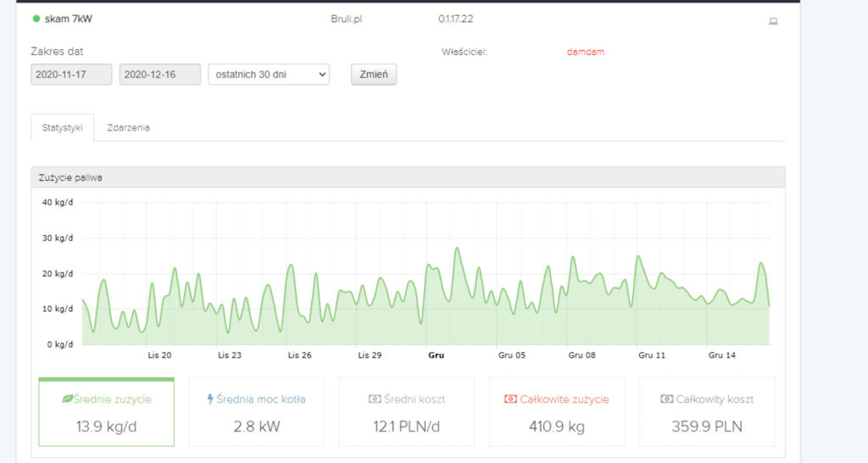Click the money icon beside Całkowity koszt

pyautogui.click(x=668, y=399)
